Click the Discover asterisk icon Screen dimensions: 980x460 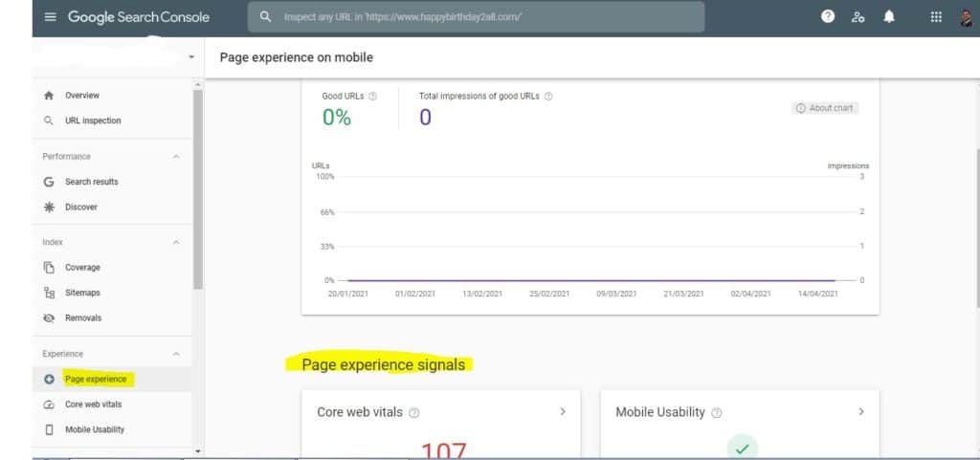coord(49,207)
